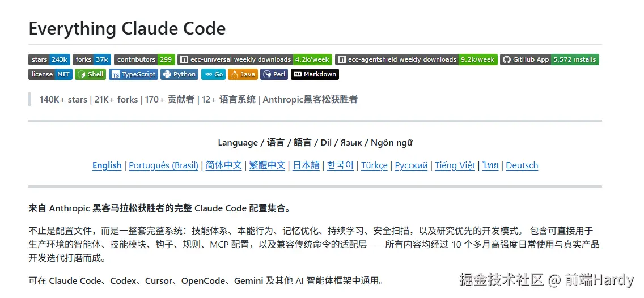644x298 pixels.
Task: Open the Tiếng Việt translation link
Action: 455,165
